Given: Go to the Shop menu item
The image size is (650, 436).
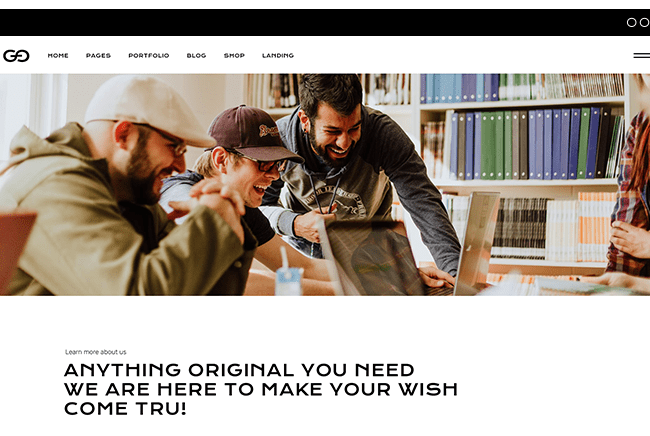Looking at the screenshot, I should [x=234, y=56].
